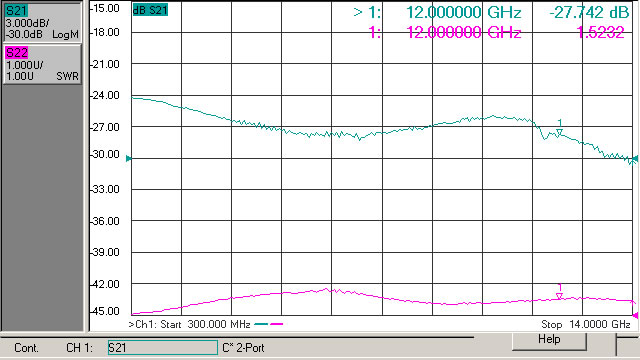
Task: Click the active marker frequency 12.000000 GHz in teal
Action: pos(464,13)
